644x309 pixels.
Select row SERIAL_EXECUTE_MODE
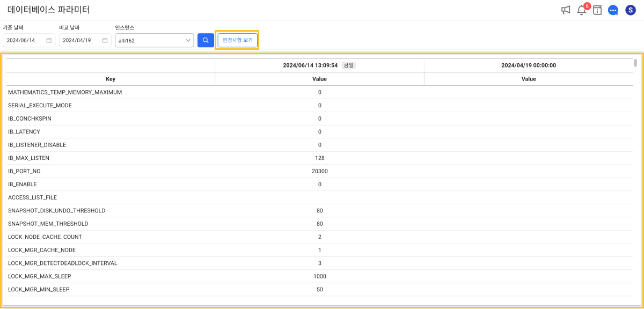click(x=320, y=105)
